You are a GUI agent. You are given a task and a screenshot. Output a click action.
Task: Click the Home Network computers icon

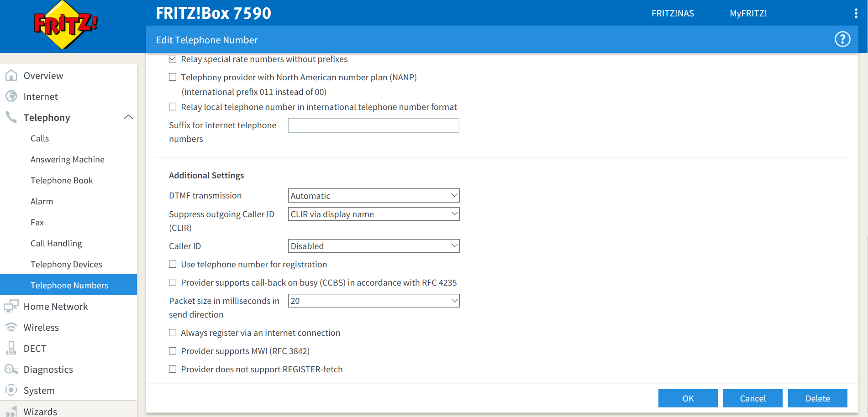[11, 306]
